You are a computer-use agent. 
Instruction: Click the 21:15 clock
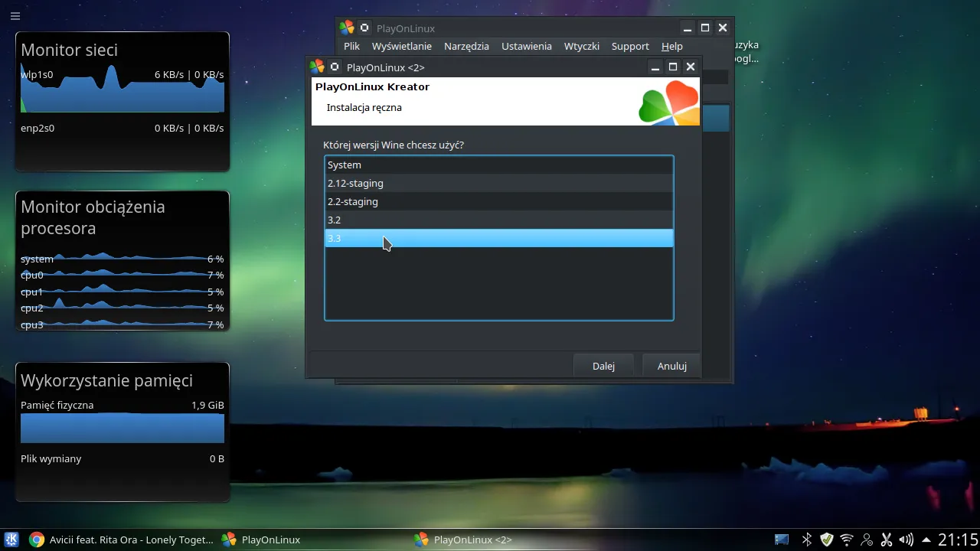click(958, 540)
